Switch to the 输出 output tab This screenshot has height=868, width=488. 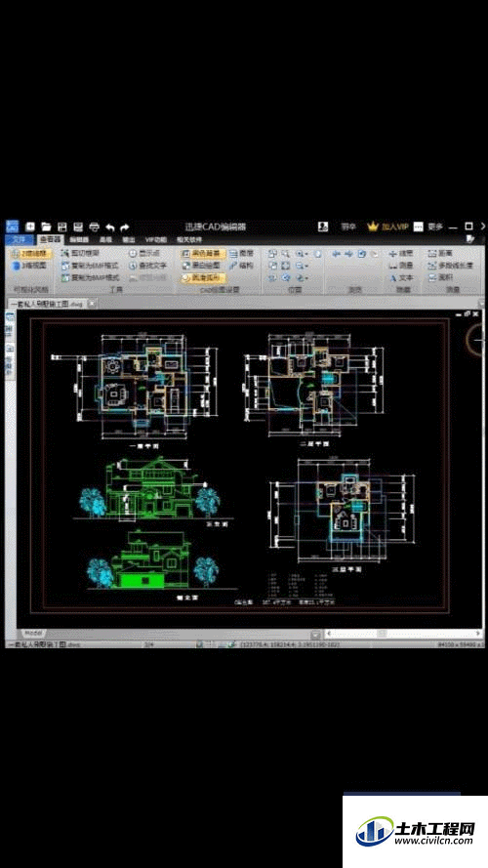[129, 239]
